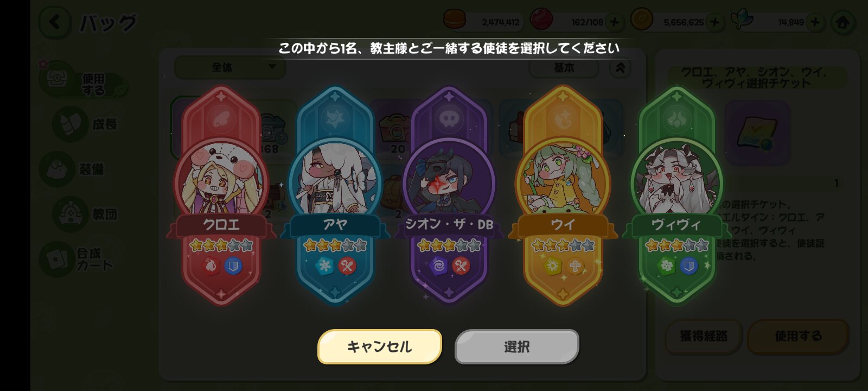Screen dimensions: 868x391
Task: Go back with the arrow icon
Action: pyautogui.click(x=54, y=22)
